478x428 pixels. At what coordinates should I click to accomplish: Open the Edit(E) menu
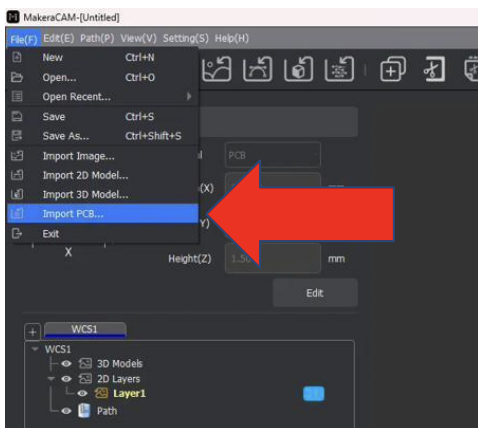coord(59,39)
